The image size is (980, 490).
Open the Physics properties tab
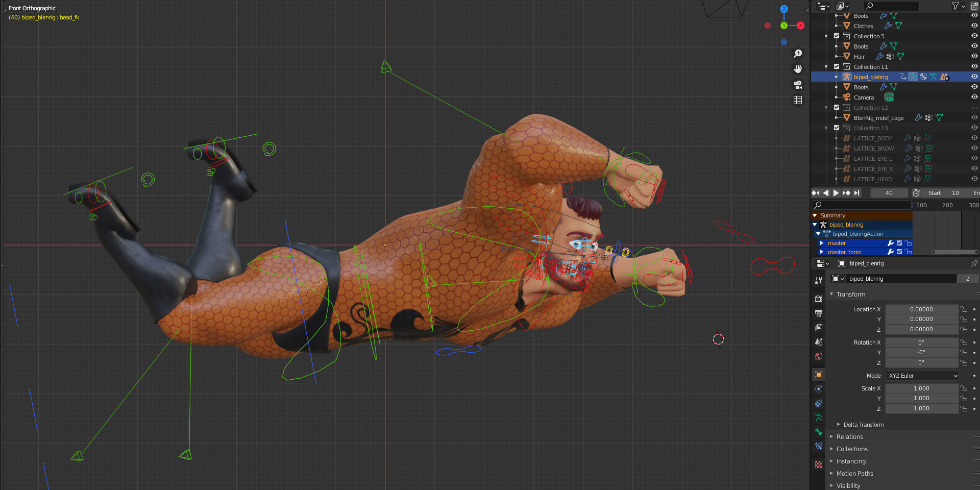pos(819,389)
